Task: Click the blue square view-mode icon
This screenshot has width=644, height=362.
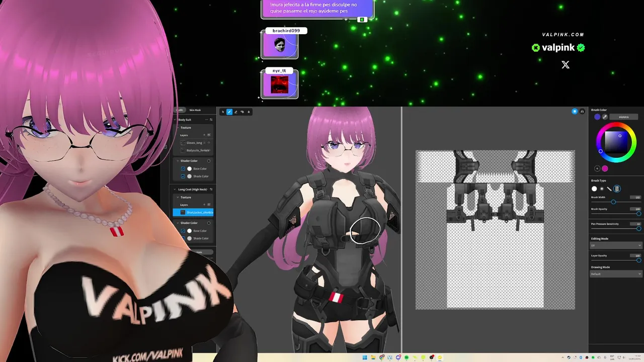Action: coord(575,111)
